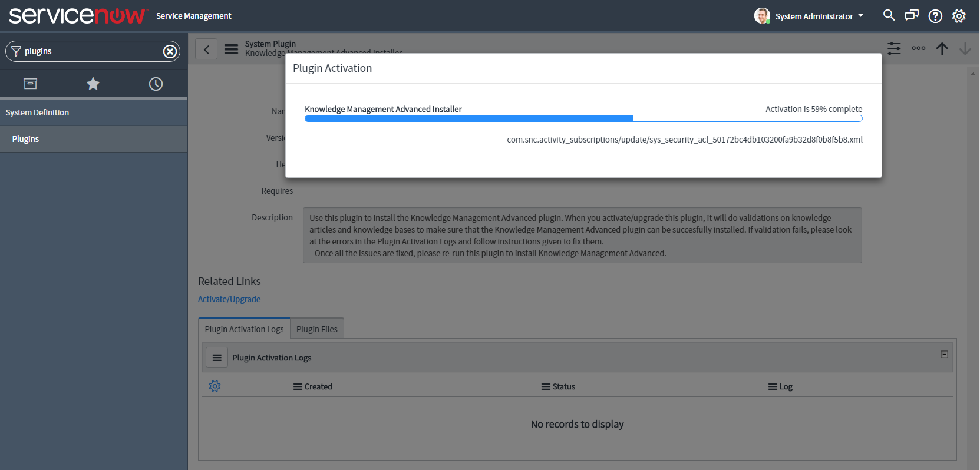Click the System Administrator avatar picture

tap(762, 16)
